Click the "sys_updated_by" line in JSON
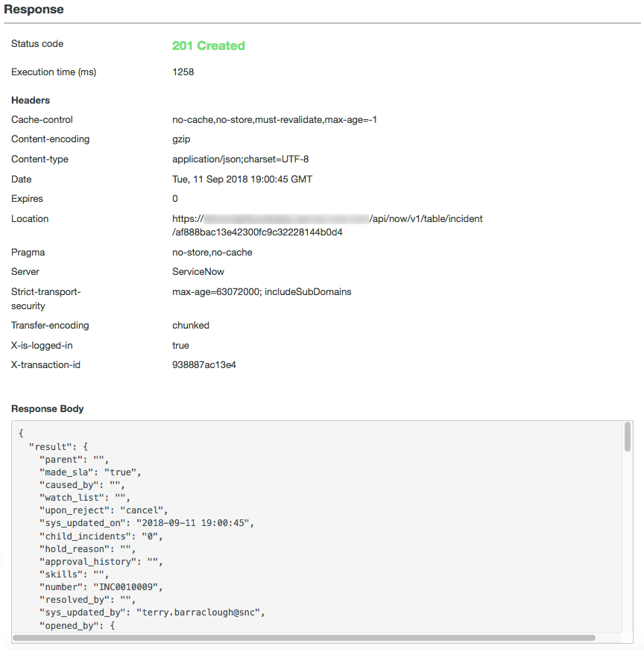 [x=152, y=612]
